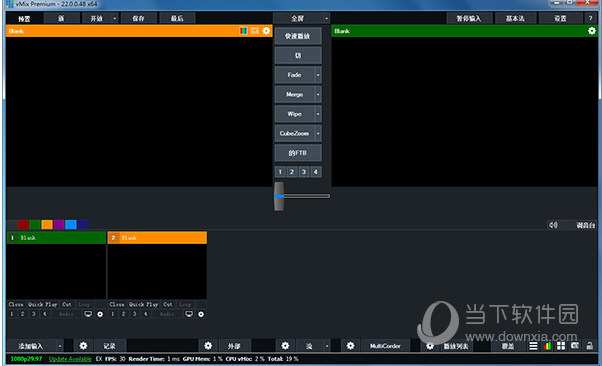The height and width of the screenshot is (366, 602).
Task: Click the Fade transition button
Action: point(294,75)
